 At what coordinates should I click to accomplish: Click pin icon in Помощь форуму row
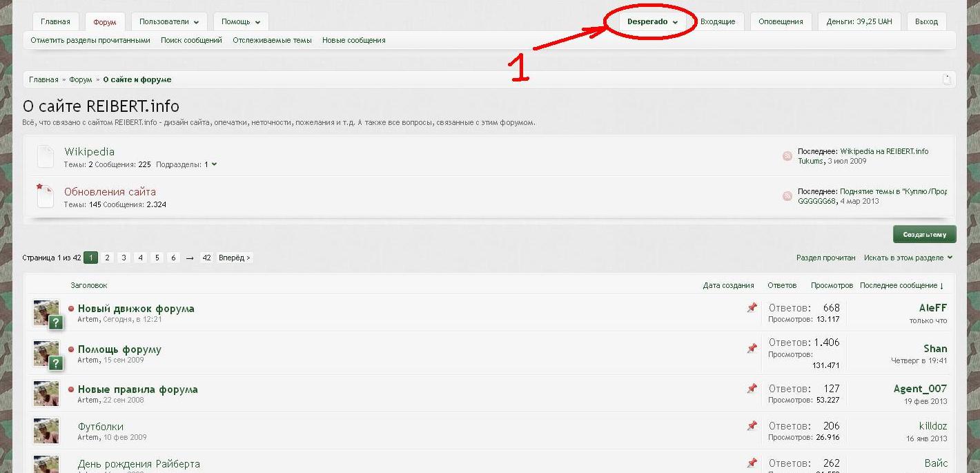752,349
